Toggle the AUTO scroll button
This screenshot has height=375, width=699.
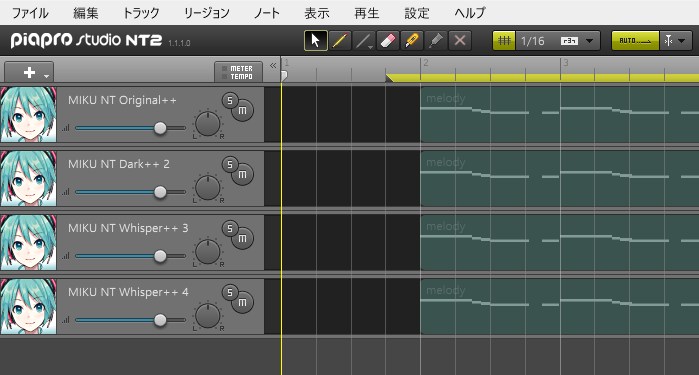click(635, 41)
